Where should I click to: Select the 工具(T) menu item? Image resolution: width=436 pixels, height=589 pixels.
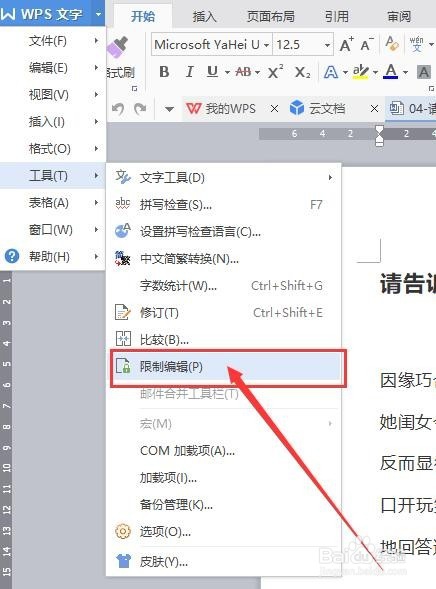53,175
